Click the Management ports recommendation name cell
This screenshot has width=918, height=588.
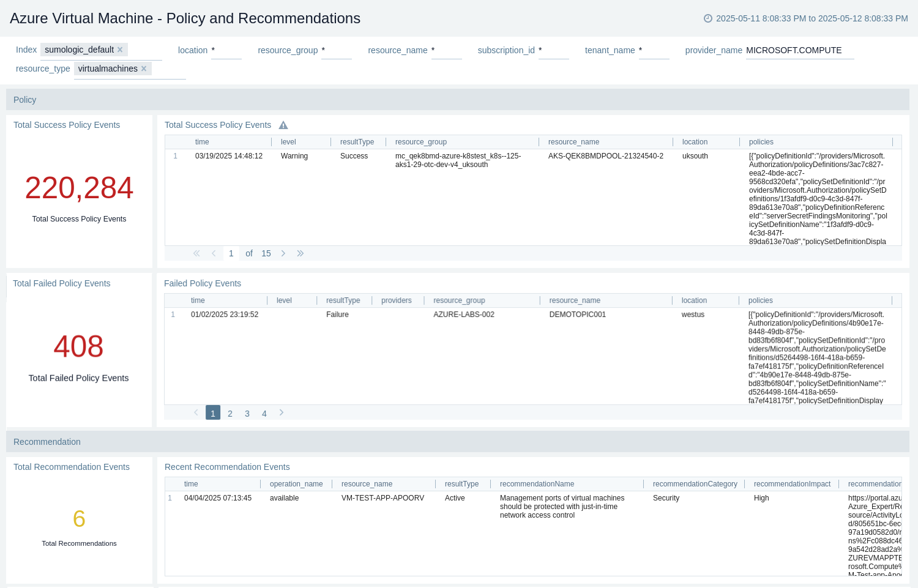pos(562,507)
